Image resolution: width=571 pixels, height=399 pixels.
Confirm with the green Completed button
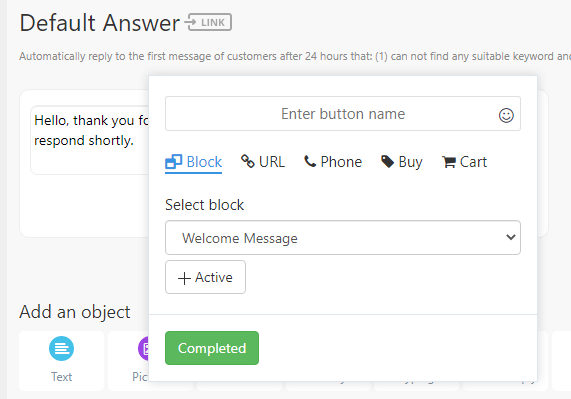click(212, 348)
